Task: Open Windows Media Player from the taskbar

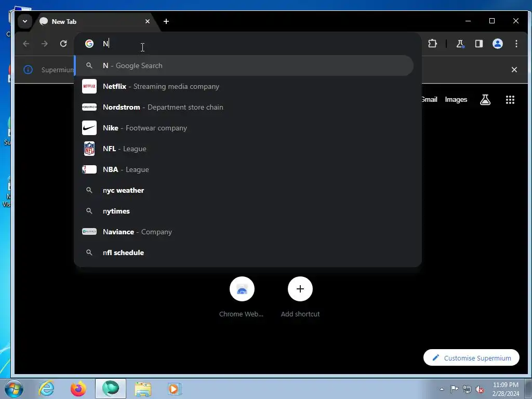Action: click(x=175, y=389)
